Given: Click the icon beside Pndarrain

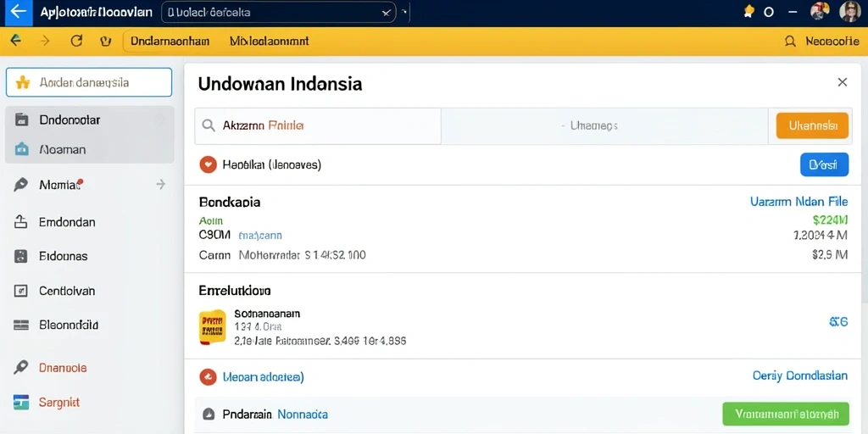Looking at the screenshot, I should (209, 414).
